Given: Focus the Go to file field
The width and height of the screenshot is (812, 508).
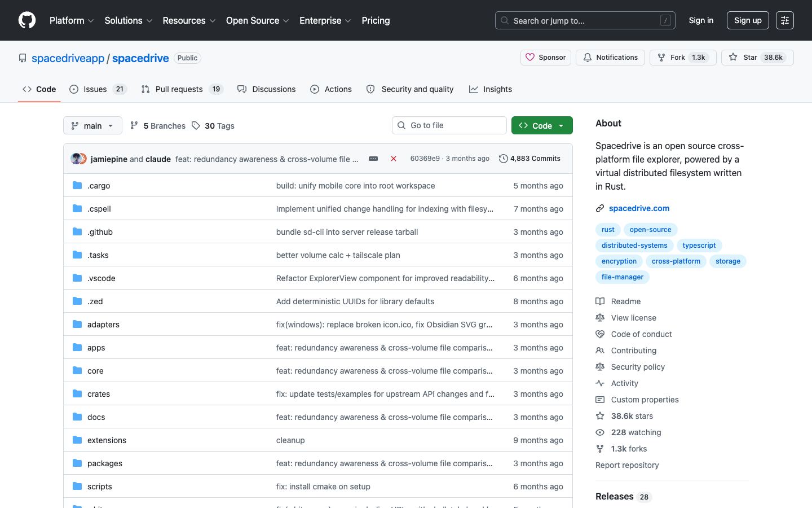Looking at the screenshot, I should 449,125.
